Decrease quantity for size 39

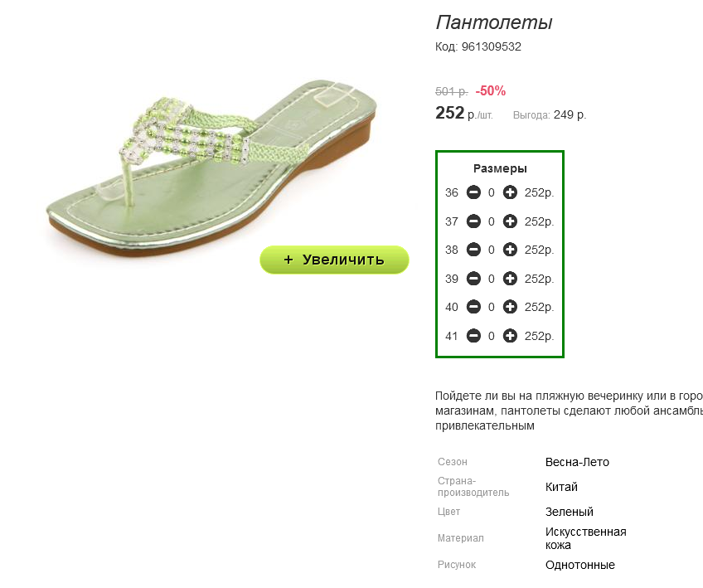[473, 279]
